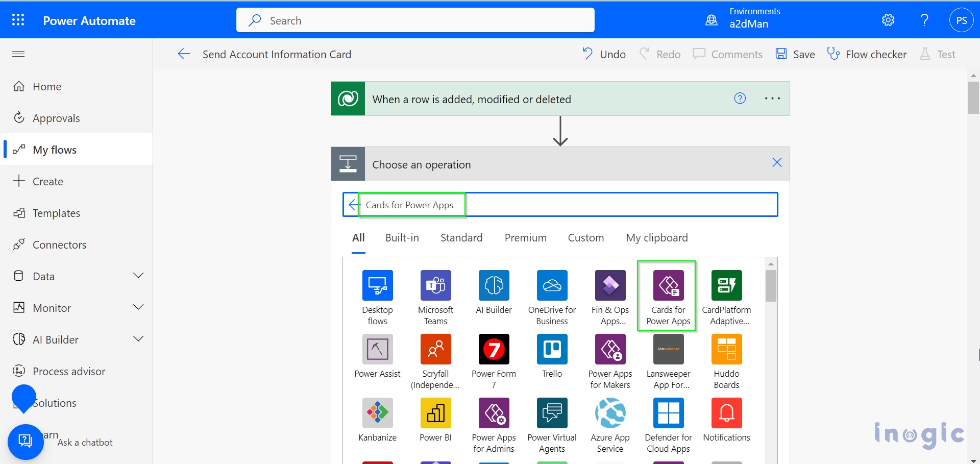
Task: Undo the last flow change
Action: coord(604,54)
